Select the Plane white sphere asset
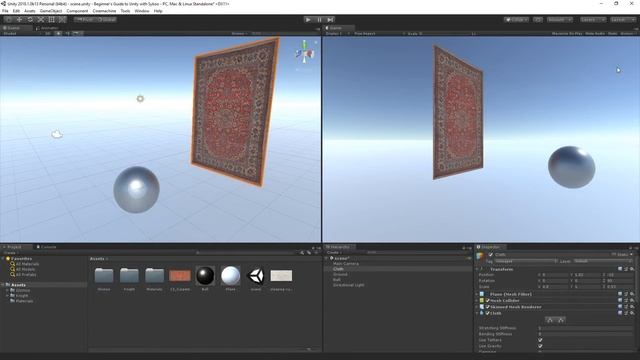 tap(231, 276)
